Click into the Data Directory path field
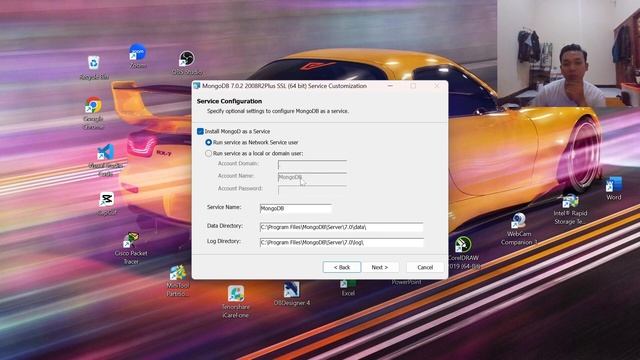Screen dimensions: 640x360 (342, 227)
